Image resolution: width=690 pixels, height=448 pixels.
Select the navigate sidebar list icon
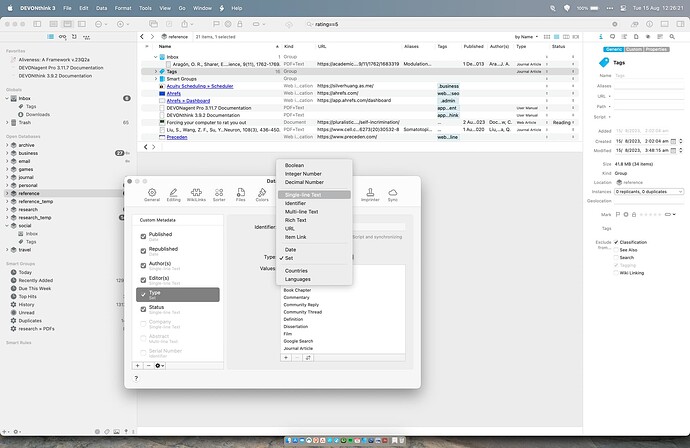pos(51,37)
